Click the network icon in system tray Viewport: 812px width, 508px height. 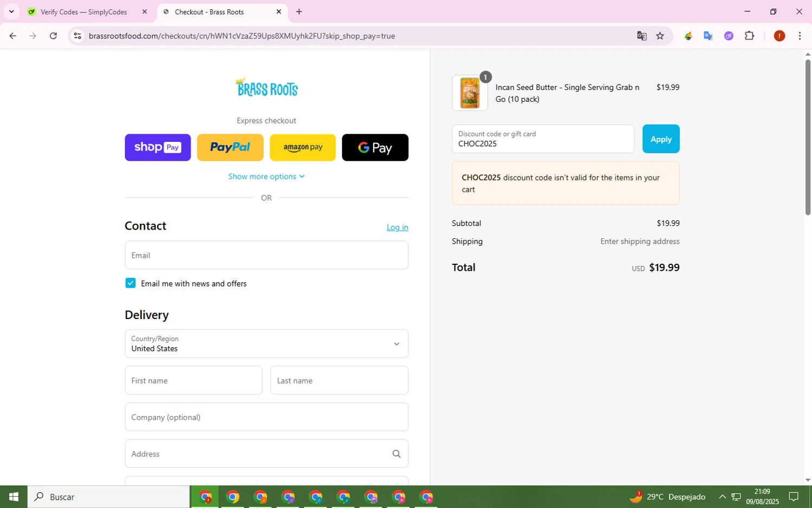click(736, 497)
